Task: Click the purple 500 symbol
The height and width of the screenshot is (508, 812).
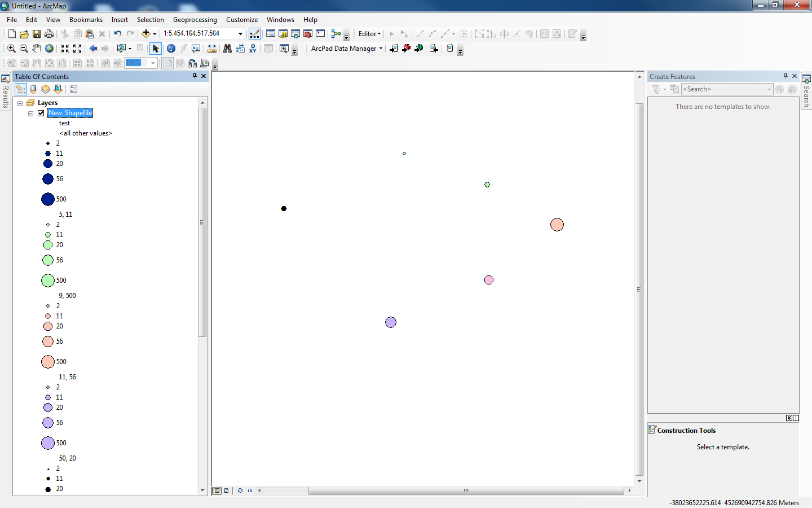Action: pyautogui.click(x=48, y=443)
